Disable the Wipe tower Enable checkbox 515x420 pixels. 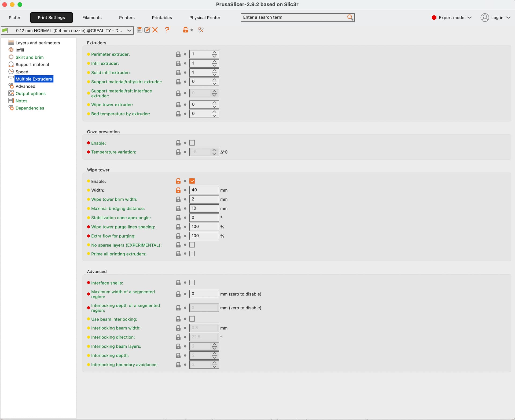coord(192,181)
